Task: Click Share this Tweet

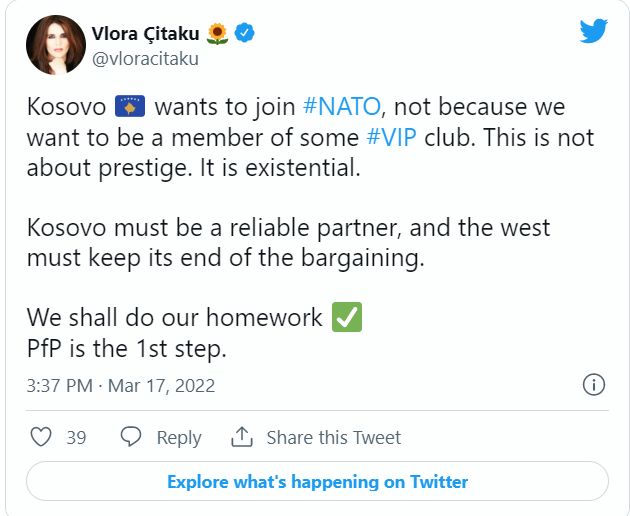Action: [333, 437]
